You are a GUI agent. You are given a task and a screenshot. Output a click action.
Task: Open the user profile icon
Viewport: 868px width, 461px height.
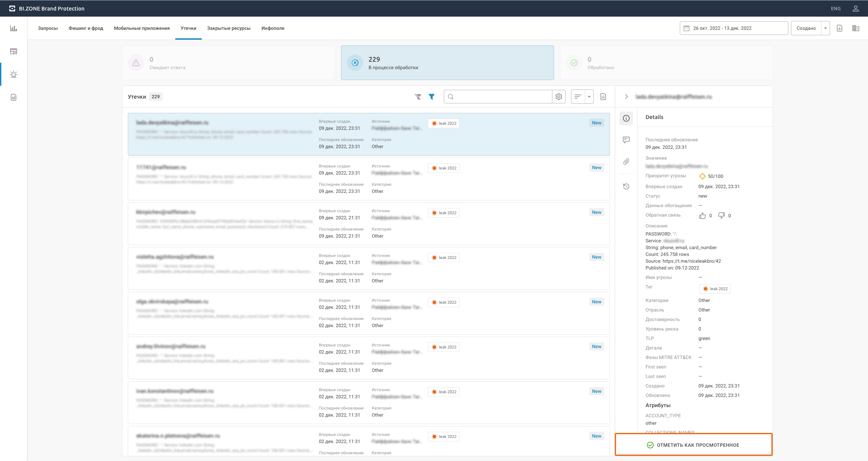point(856,8)
